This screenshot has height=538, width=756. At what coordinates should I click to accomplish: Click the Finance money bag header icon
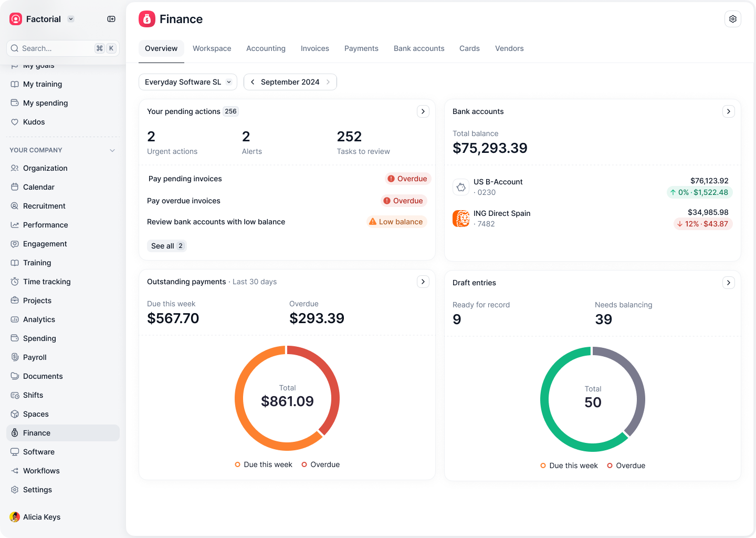[x=147, y=19]
